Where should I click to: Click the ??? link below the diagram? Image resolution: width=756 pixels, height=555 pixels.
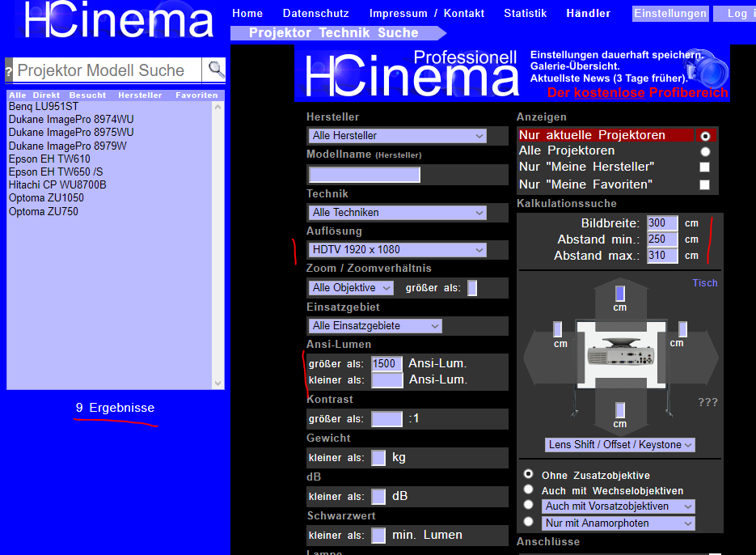(x=707, y=402)
